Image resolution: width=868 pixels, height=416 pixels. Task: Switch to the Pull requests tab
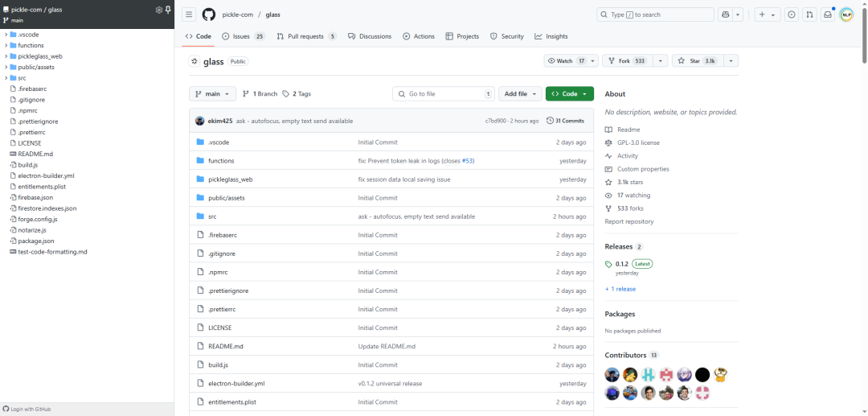point(306,36)
